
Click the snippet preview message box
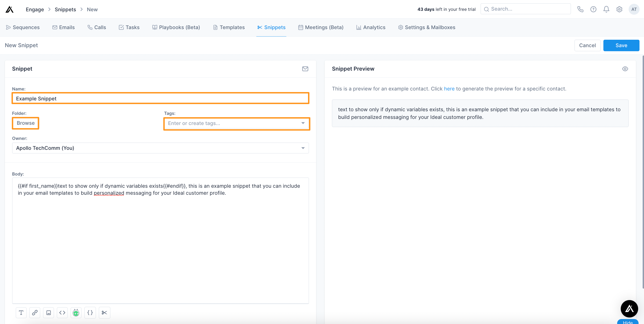(x=480, y=113)
